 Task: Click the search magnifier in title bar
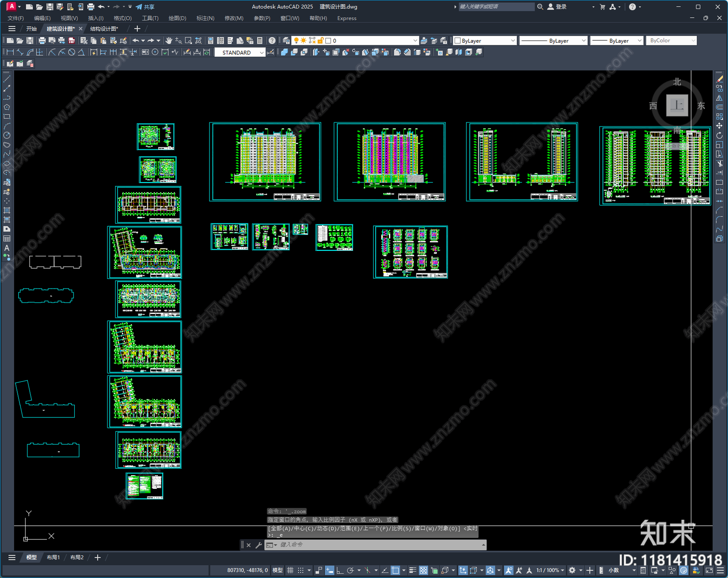click(540, 7)
